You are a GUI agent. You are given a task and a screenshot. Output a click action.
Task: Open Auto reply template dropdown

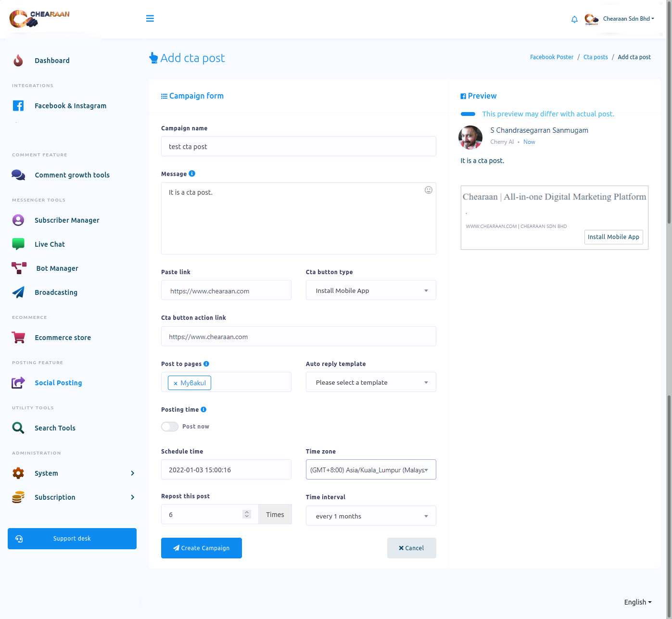point(370,382)
